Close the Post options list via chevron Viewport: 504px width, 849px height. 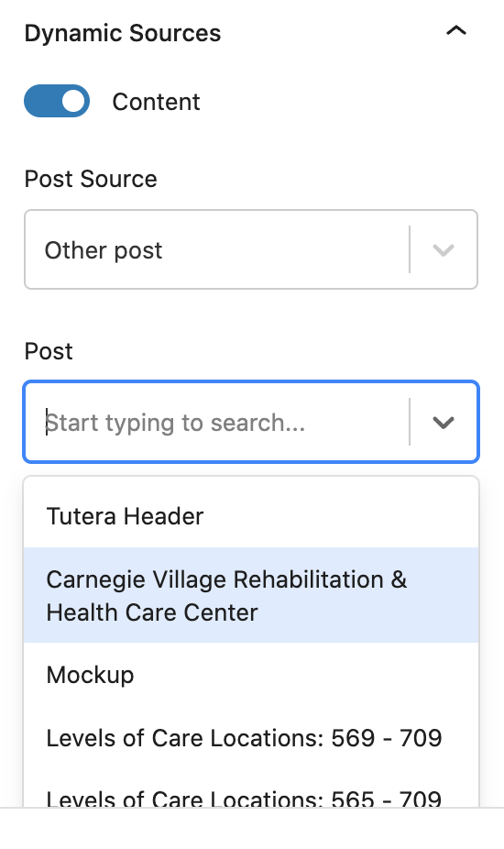(444, 423)
